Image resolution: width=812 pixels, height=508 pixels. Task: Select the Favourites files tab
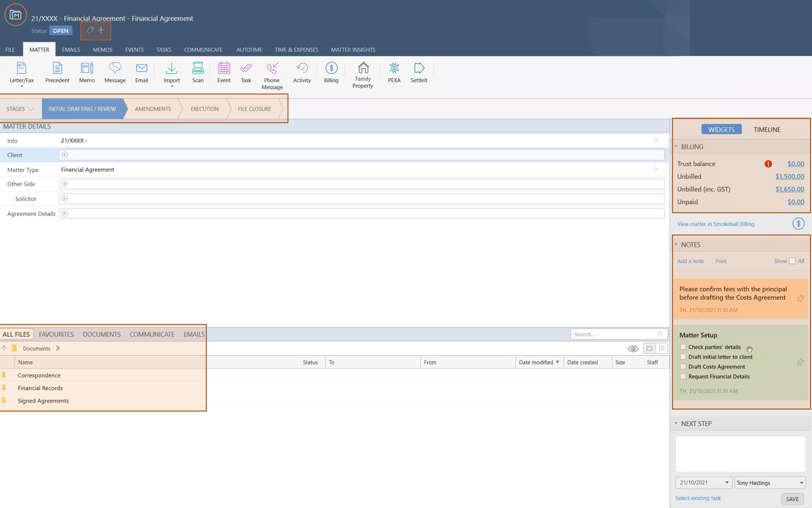click(x=56, y=334)
